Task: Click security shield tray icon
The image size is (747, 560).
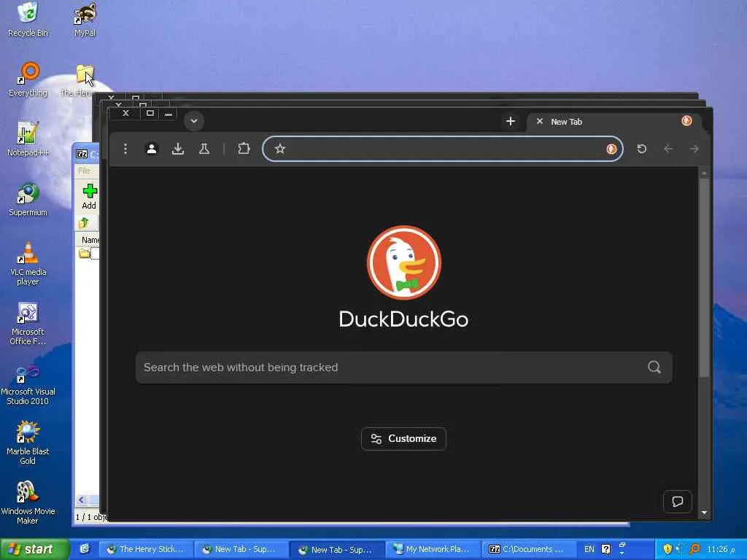Action: point(667,549)
